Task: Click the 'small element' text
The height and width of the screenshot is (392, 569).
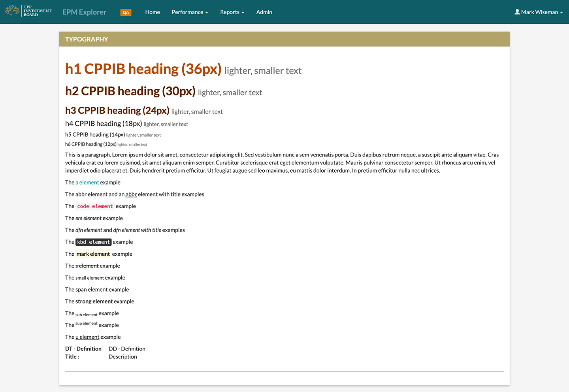Action: [90, 278]
